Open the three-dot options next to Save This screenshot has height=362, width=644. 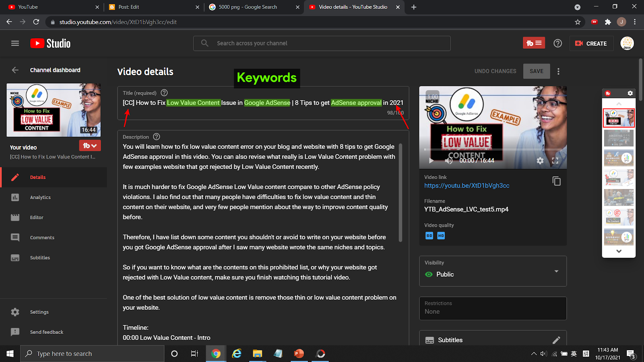pyautogui.click(x=558, y=71)
